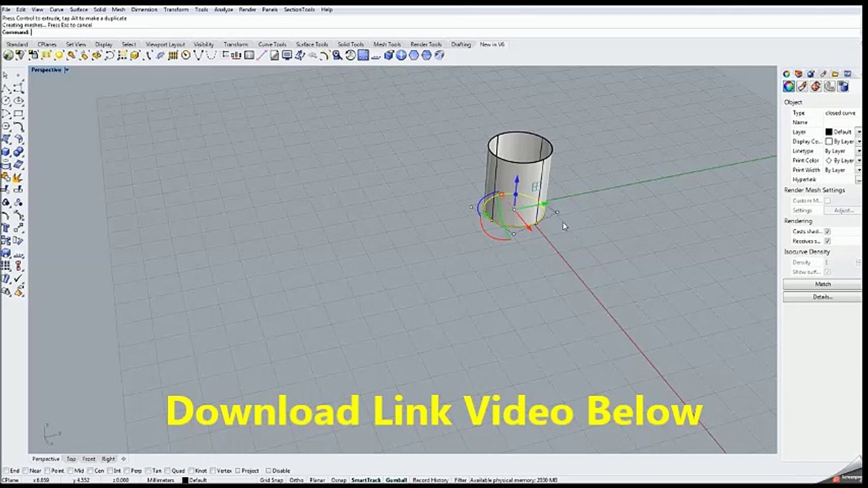
Task: Click the black Default layer swatch in status bar
Action: (x=185, y=481)
